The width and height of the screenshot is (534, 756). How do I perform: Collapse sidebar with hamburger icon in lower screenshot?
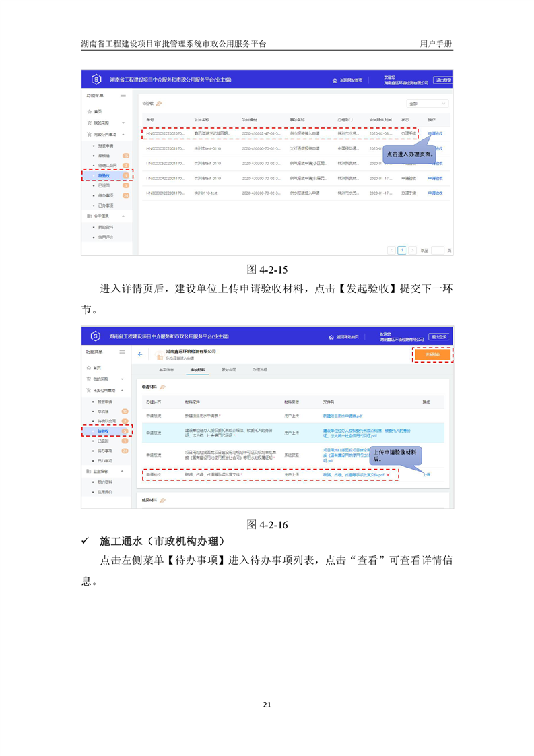pyautogui.click(x=123, y=352)
